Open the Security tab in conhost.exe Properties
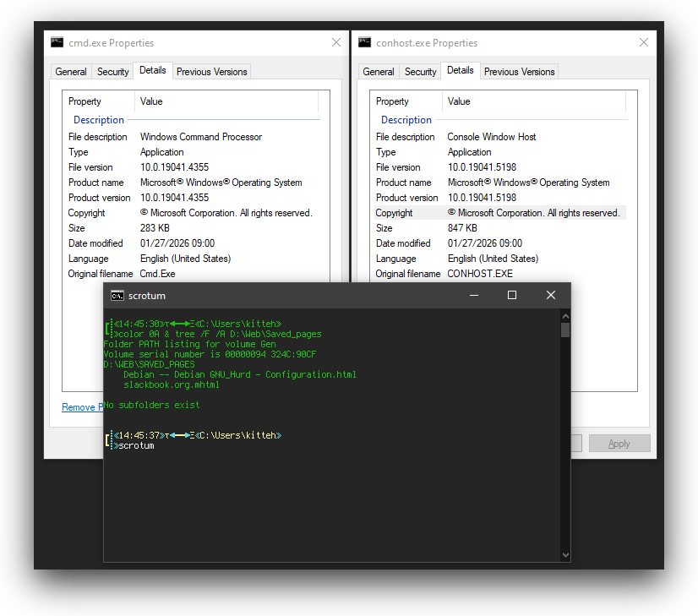The image size is (698, 616). pos(420,72)
